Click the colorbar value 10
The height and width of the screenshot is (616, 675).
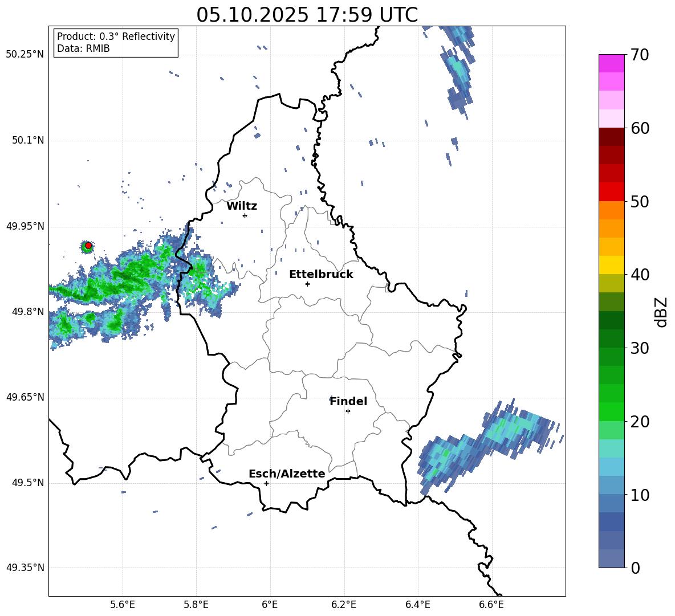click(x=640, y=495)
